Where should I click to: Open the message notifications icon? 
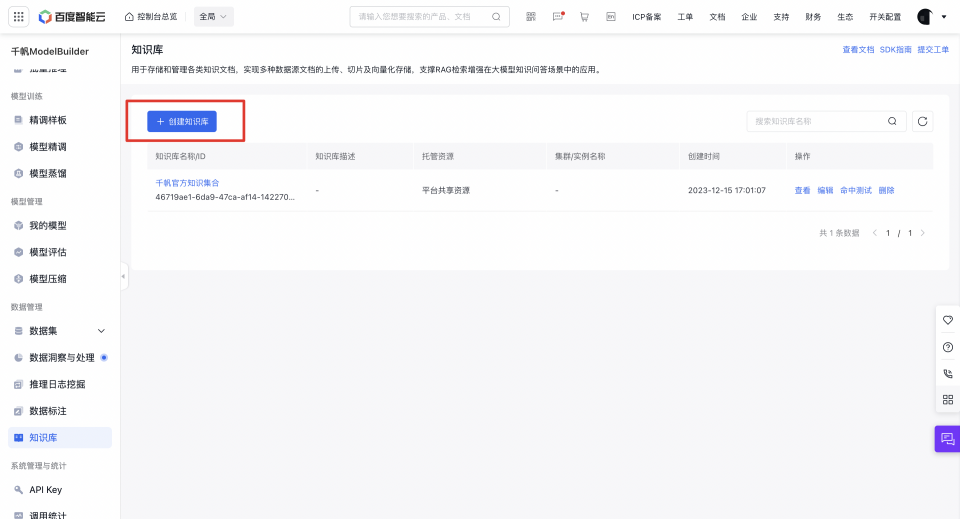(558, 17)
